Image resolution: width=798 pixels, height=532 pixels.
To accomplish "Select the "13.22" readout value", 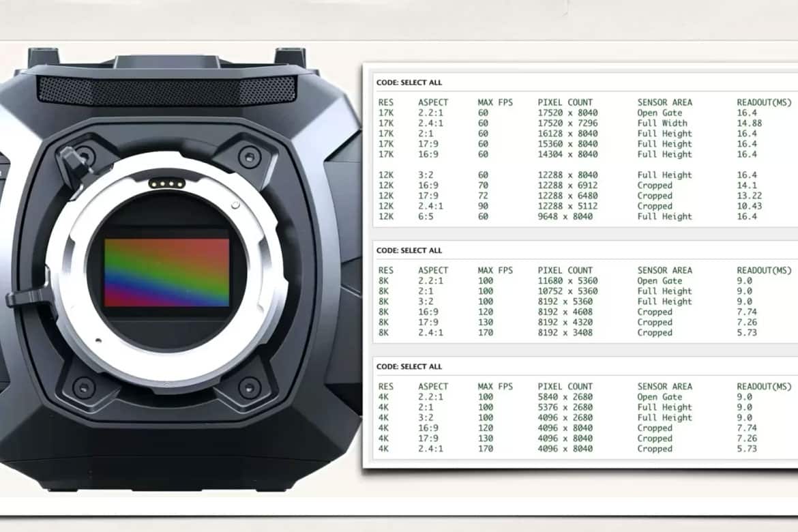I will (x=749, y=196).
